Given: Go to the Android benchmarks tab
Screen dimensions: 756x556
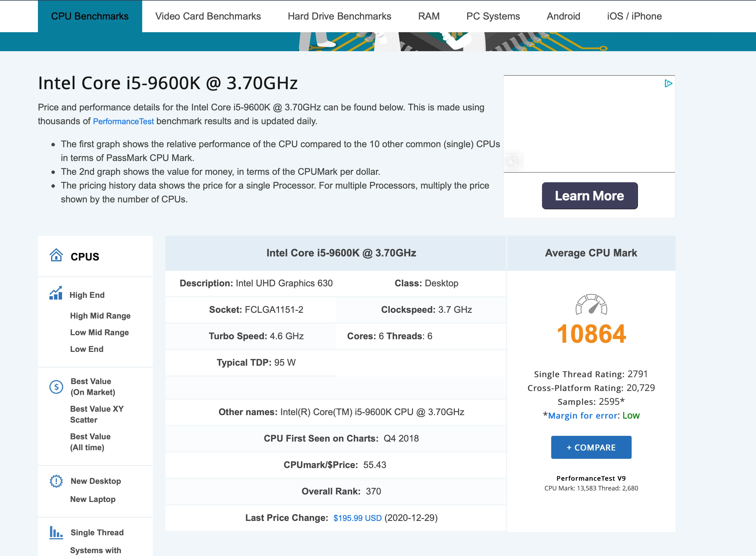Looking at the screenshot, I should 563,16.
